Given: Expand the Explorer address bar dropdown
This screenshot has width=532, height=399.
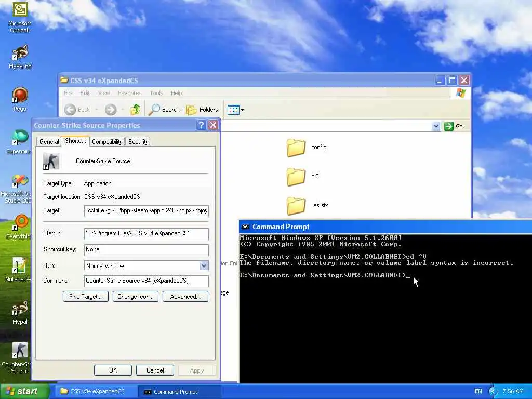Looking at the screenshot, I should point(436,126).
